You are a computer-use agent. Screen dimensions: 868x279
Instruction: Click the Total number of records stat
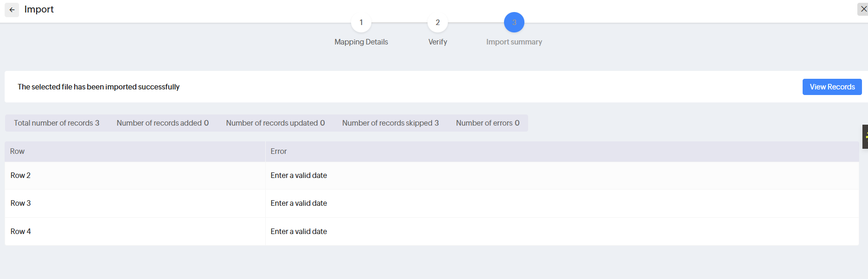57,123
